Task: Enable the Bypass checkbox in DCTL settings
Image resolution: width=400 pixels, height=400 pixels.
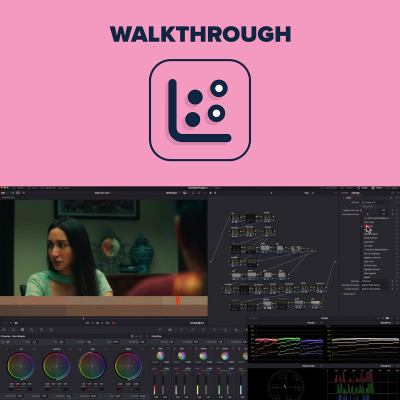Action: click(361, 277)
